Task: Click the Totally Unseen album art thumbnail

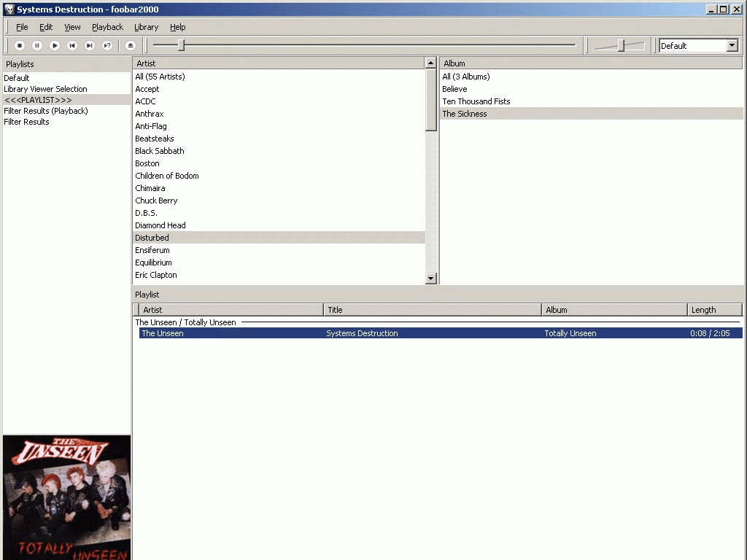Action: pyautogui.click(x=66, y=497)
